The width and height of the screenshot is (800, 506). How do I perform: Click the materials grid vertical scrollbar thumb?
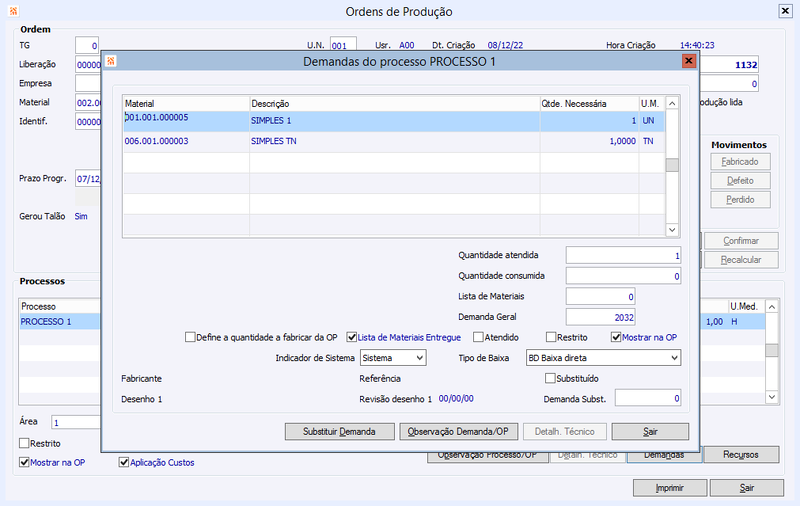point(672,165)
